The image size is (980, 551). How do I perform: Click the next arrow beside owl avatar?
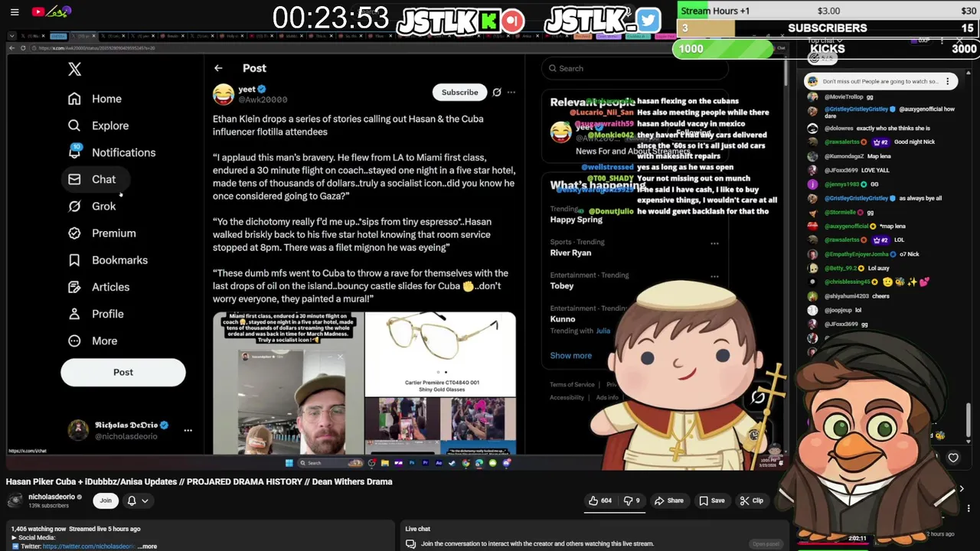point(962,488)
